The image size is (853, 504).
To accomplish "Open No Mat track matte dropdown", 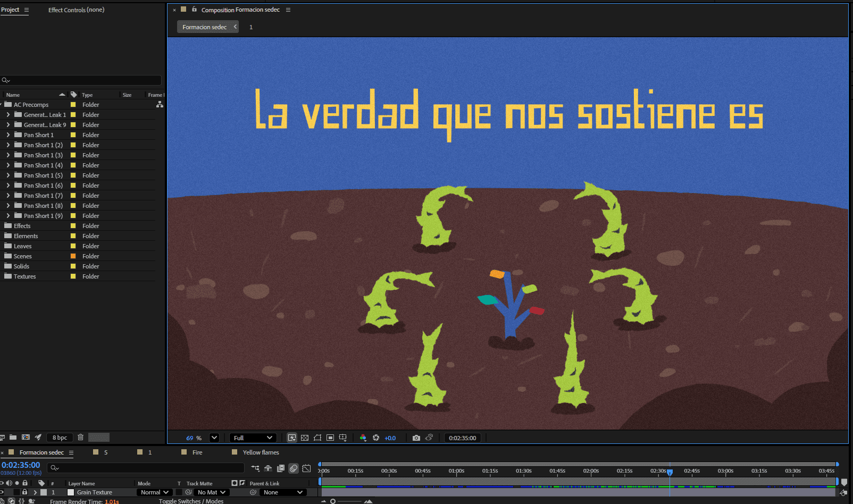I will (212, 492).
